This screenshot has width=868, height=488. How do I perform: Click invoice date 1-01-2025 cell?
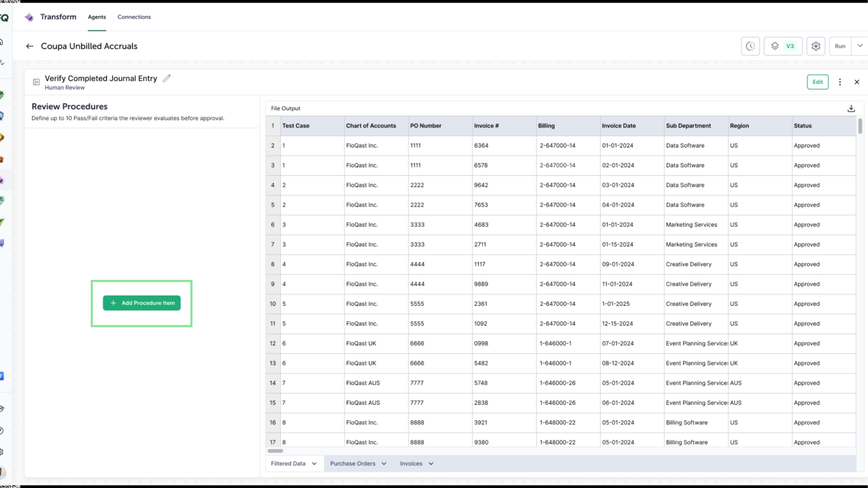632,304
